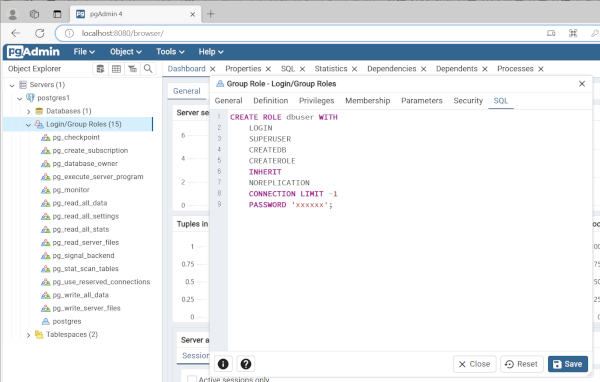Expand the Tablespaces (2) node
This screenshot has height=382, width=600.
click(28, 335)
